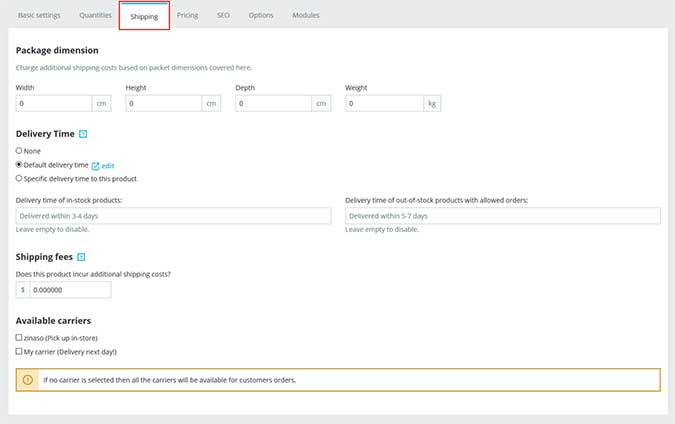
Task: Open the SEO tab
Action: pos(223,16)
